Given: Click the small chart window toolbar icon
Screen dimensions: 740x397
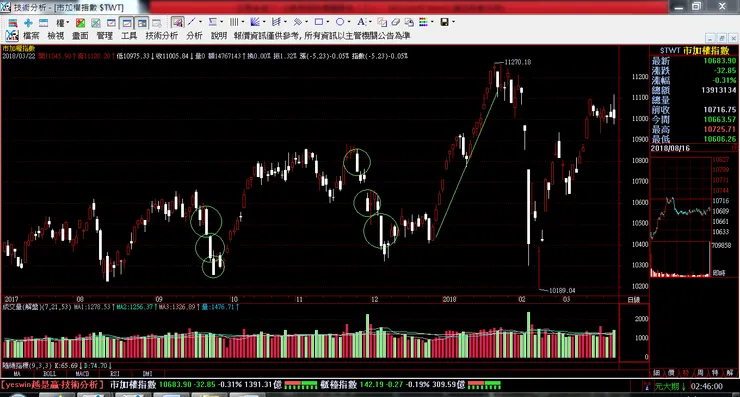Looking at the screenshot, I should click(111, 23).
